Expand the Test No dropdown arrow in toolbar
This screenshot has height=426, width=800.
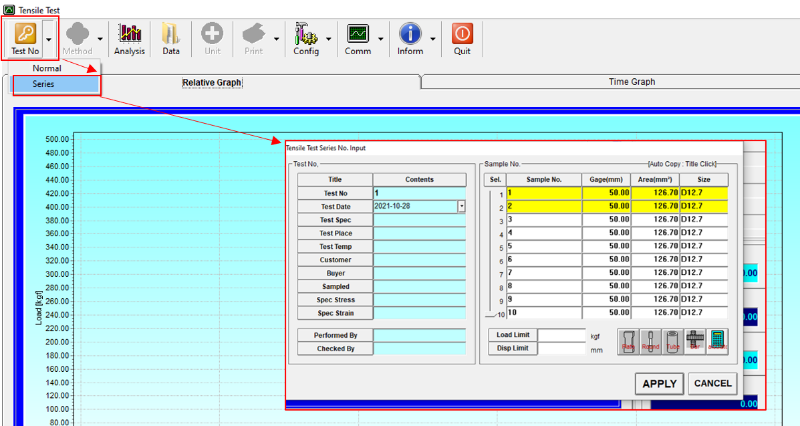[48, 39]
